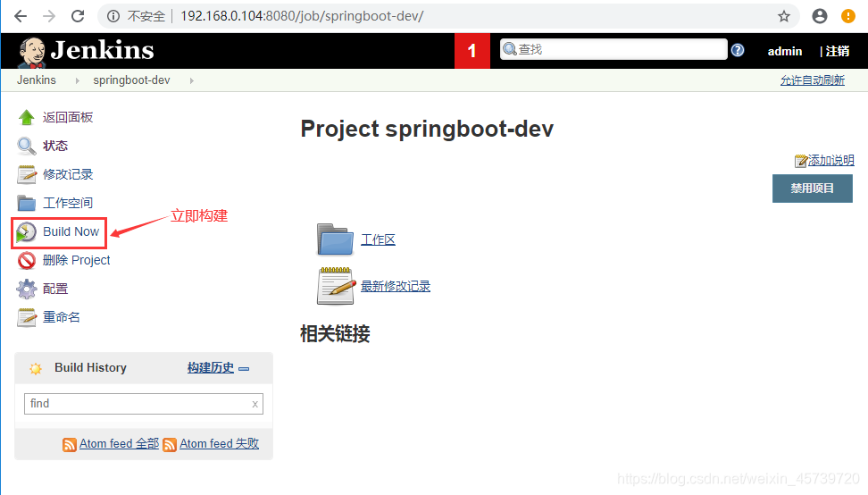Click the large notepad icon for 最新修改记录
Screen dimensions: 868x495
tap(336, 286)
